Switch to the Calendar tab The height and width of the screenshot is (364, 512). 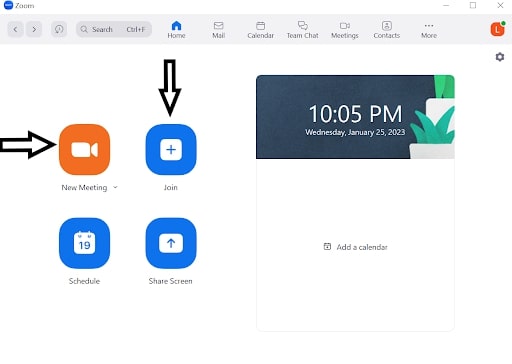point(261,30)
